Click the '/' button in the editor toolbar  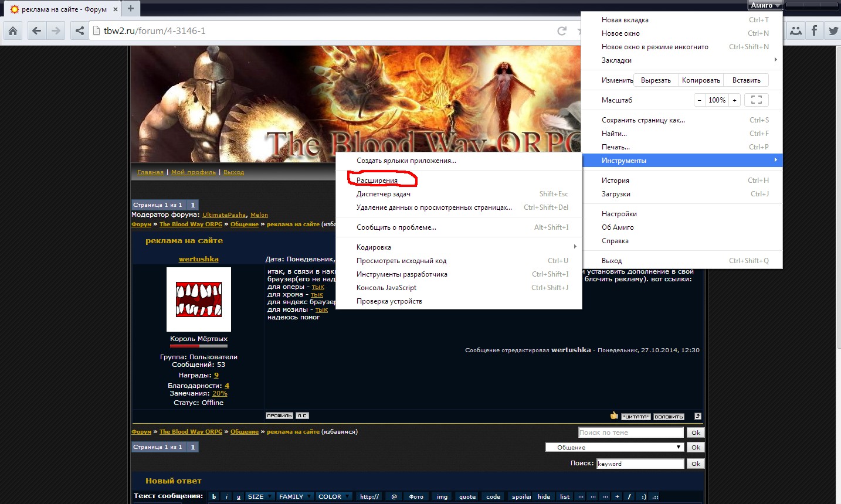click(x=629, y=496)
